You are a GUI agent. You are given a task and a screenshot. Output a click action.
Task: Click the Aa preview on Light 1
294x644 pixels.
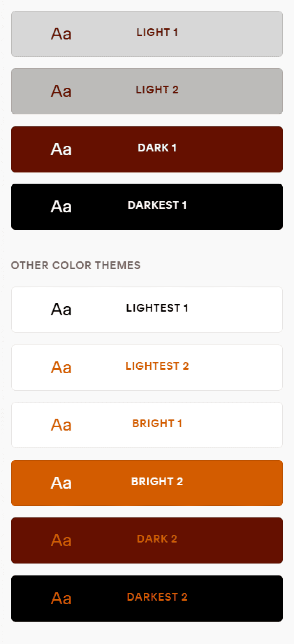pos(61,34)
